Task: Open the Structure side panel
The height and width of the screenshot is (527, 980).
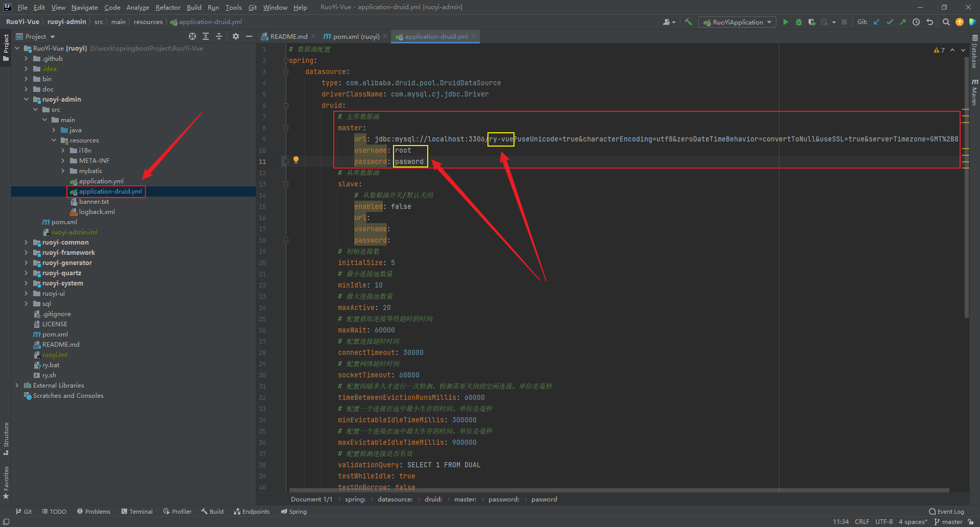Action: click(x=6, y=439)
